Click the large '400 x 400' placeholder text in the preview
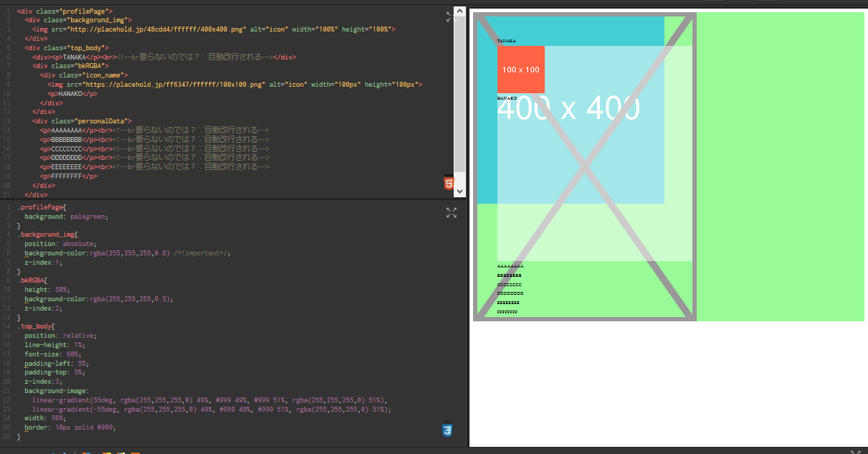This screenshot has width=868, height=454. click(568, 109)
